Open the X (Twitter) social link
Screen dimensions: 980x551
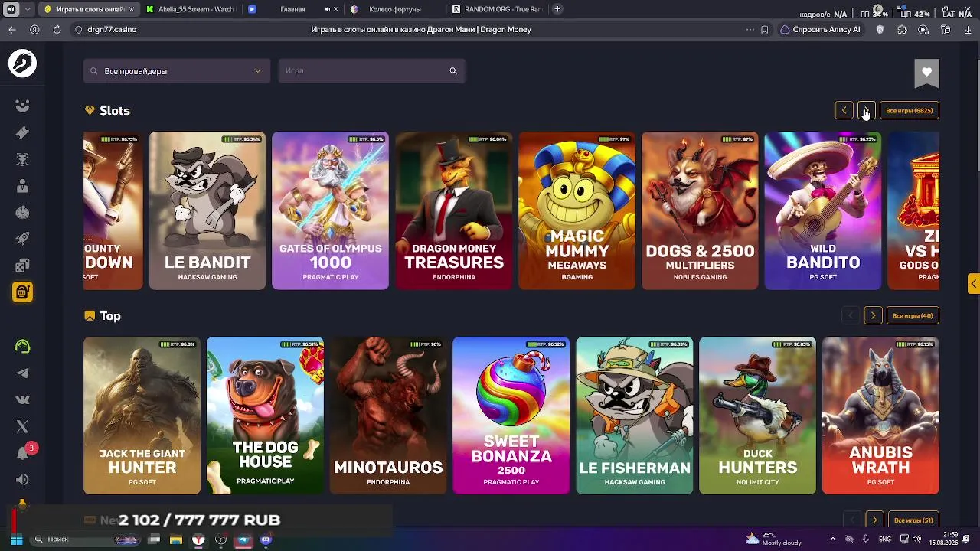coord(22,426)
